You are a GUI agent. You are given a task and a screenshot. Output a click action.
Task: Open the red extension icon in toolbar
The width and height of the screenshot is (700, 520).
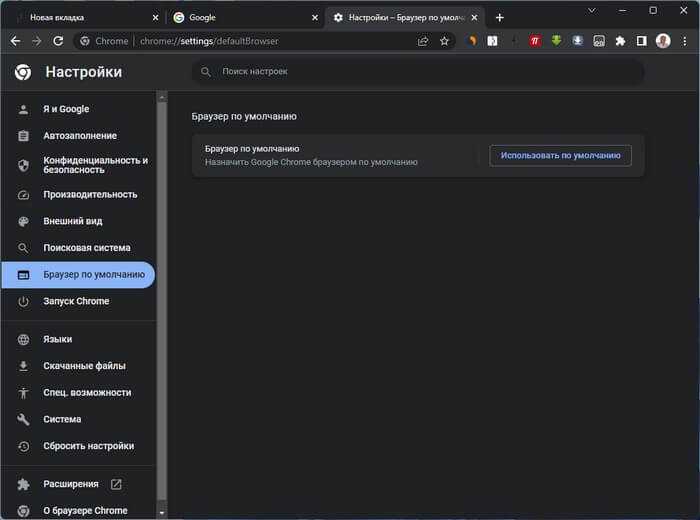pyautogui.click(x=535, y=41)
